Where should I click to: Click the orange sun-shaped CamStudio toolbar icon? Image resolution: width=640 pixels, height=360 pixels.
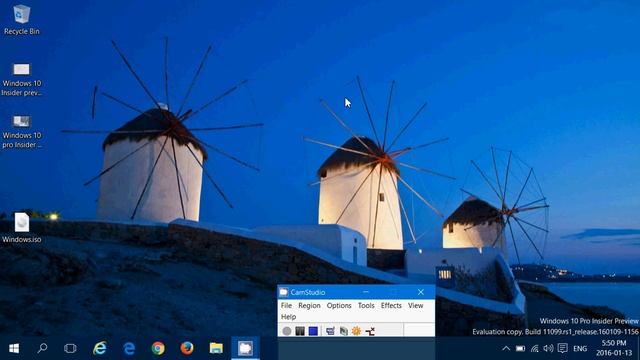tap(356, 331)
